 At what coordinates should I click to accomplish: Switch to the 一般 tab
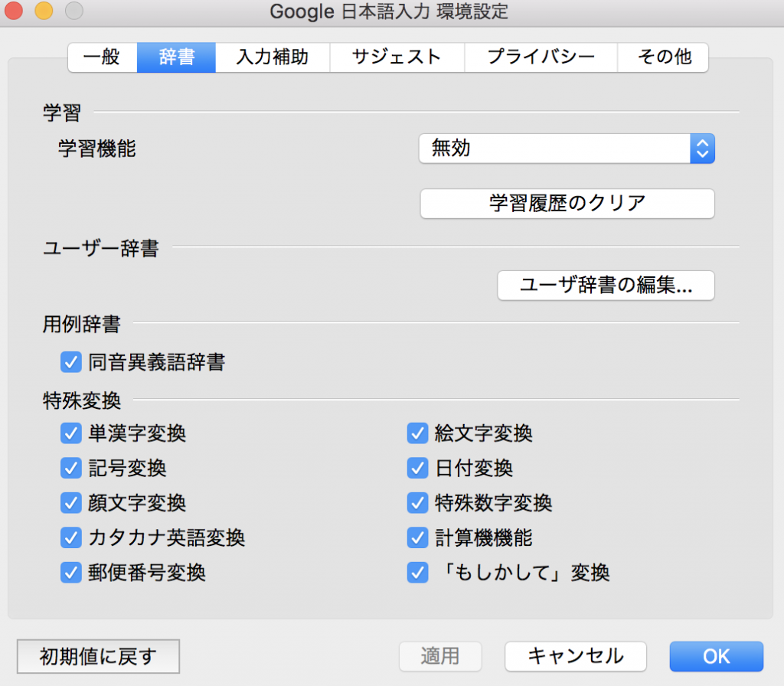pyautogui.click(x=102, y=57)
